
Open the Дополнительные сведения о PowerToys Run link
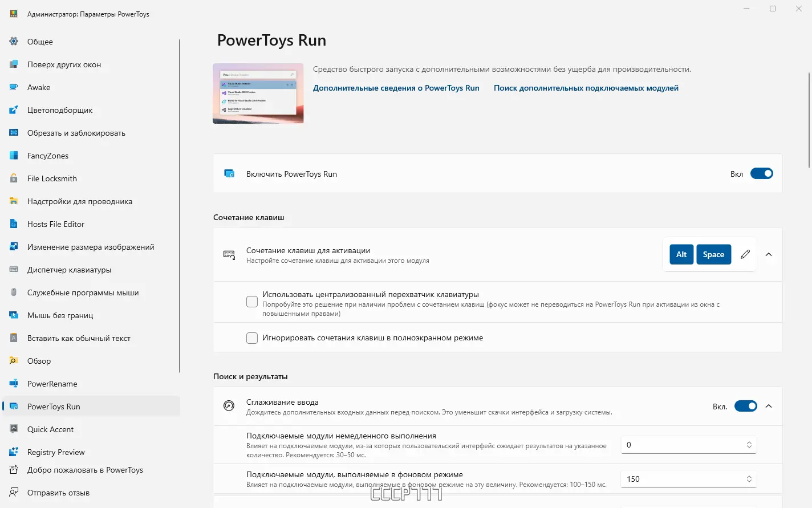click(396, 88)
